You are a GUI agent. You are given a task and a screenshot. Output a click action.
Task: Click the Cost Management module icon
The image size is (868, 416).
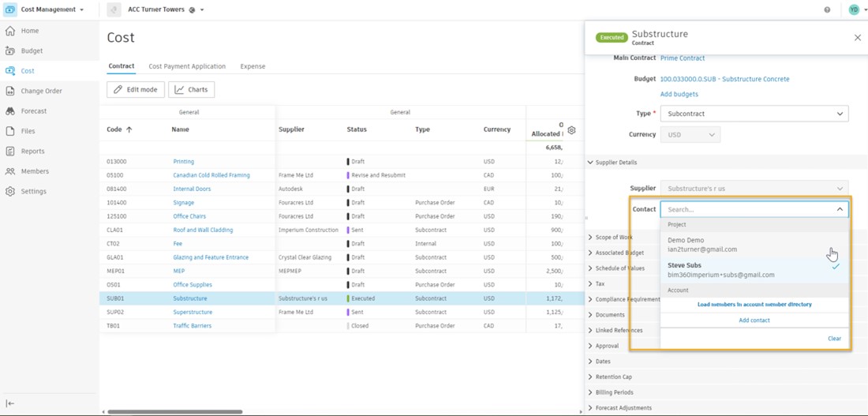point(10,9)
